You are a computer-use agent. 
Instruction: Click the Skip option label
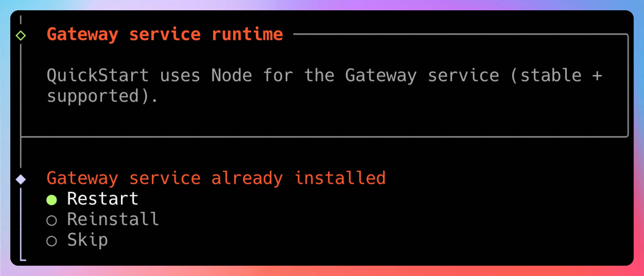pyautogui.click(x=87, y=240)
